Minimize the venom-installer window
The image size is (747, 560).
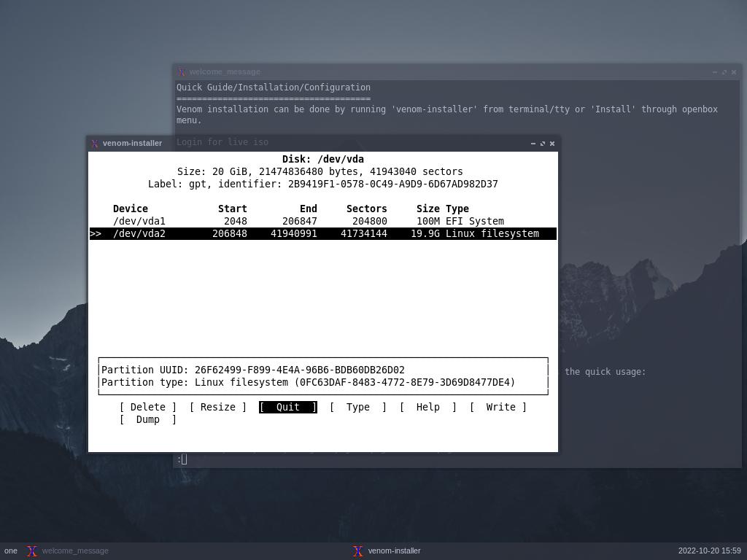tap(533, 144)
